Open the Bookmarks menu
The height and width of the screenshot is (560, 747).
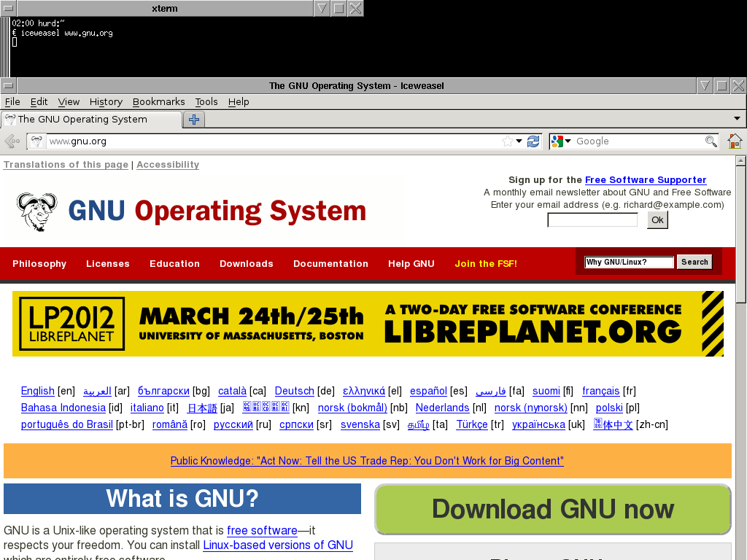click(x=158, y=102)
